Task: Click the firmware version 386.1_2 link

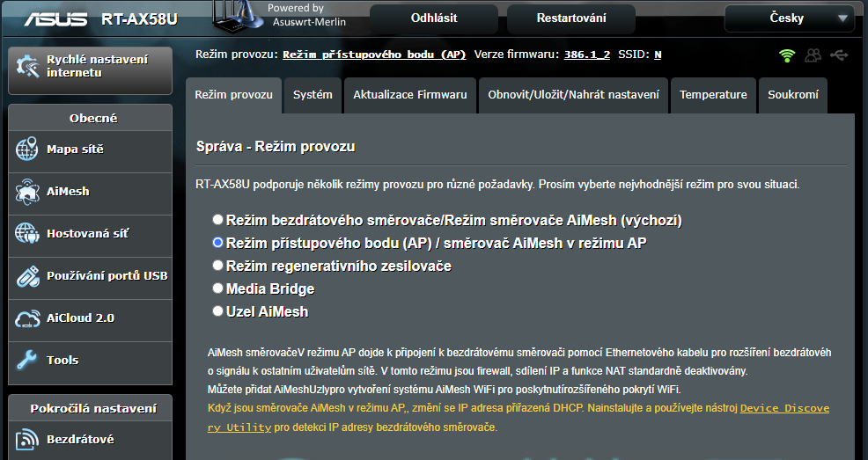Action: click(587, 55)
